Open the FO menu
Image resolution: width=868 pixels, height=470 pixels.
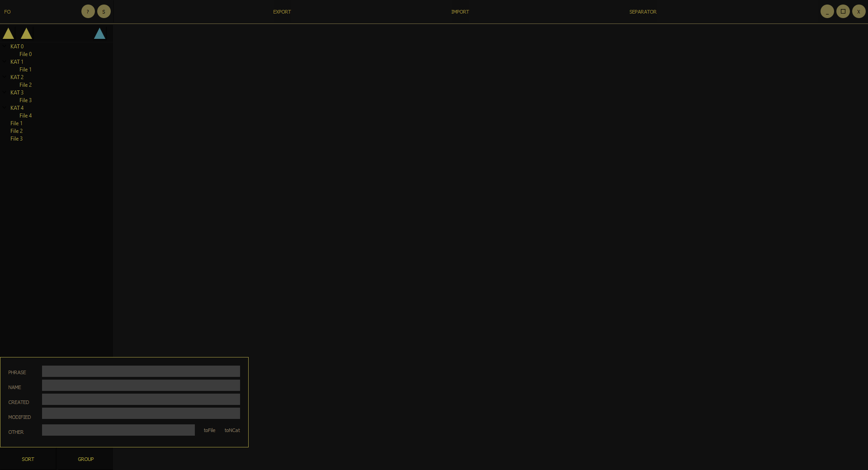click(7, 11)
